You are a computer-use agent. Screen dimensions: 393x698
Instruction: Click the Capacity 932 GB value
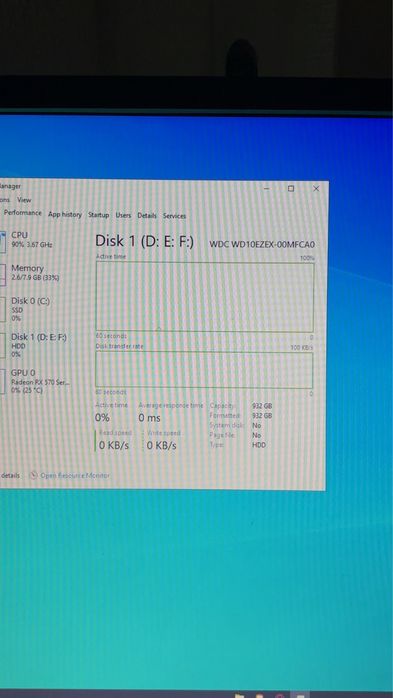pos(262,406)
